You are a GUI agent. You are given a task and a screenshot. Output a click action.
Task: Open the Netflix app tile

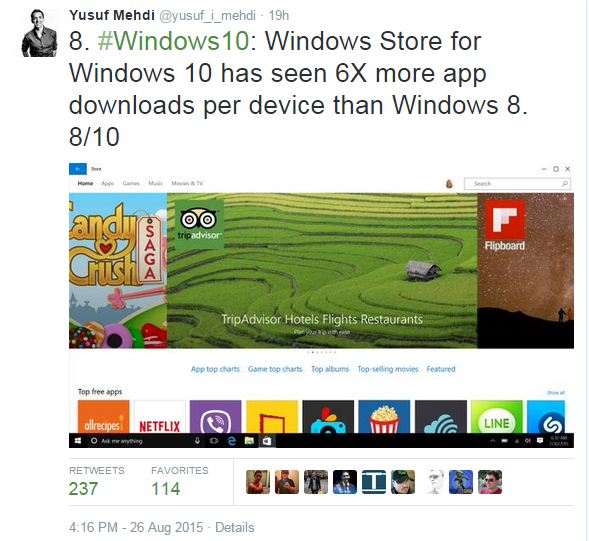pyautogui.click(x=160, y=417)
